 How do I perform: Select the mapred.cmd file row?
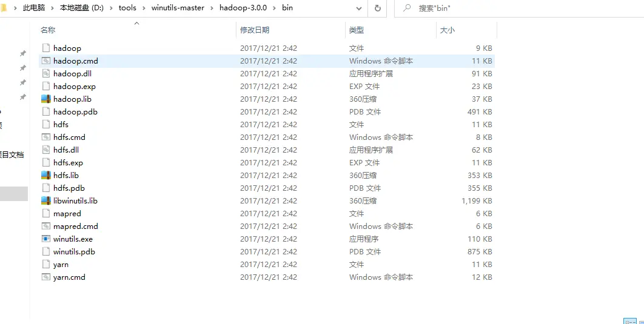coord(76,226)
